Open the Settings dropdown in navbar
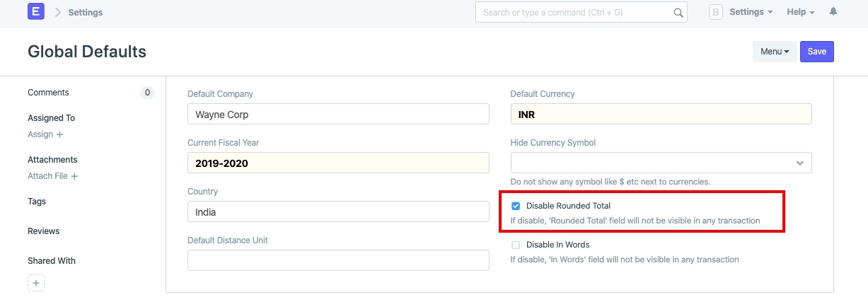This screenshot has width=868, height=302. coord(751,12)
